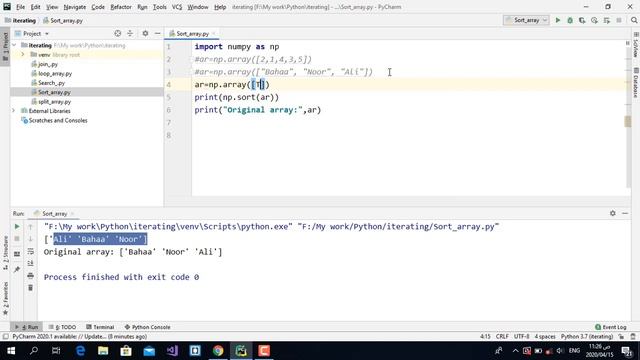Collapse all items in Project panel

(130, 33)
